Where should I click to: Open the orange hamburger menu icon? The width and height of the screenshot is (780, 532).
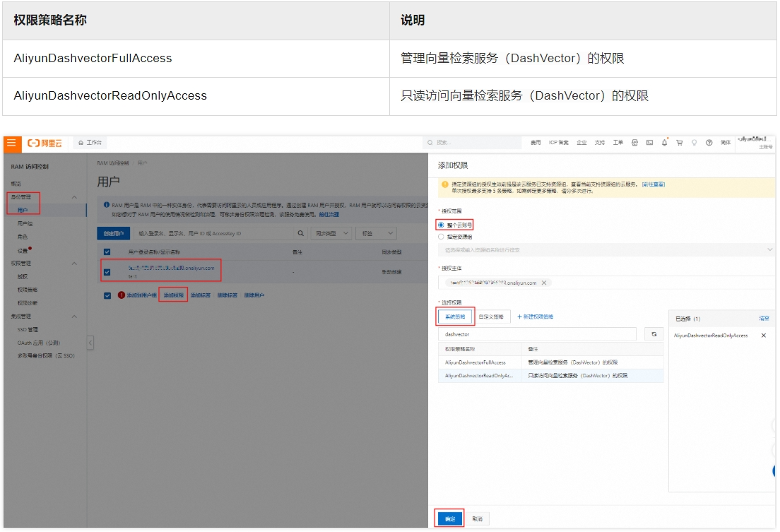pyautogui.click(x=11, y=143)
